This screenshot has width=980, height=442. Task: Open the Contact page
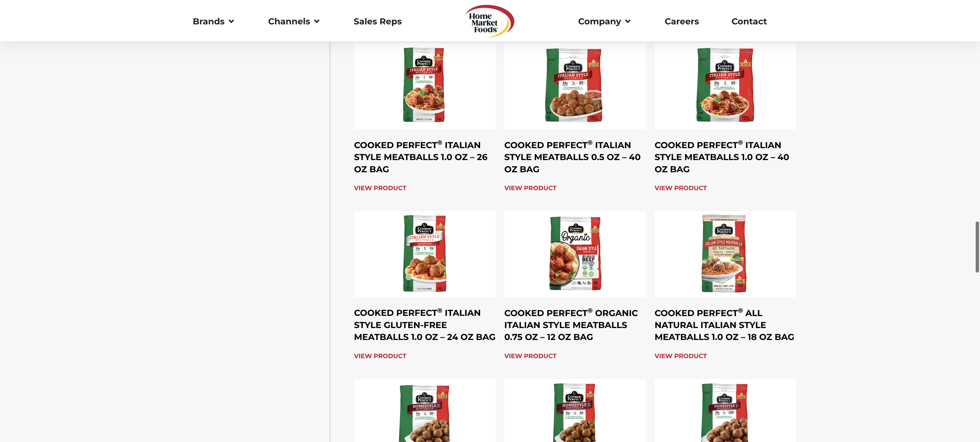tap(749, 21)
